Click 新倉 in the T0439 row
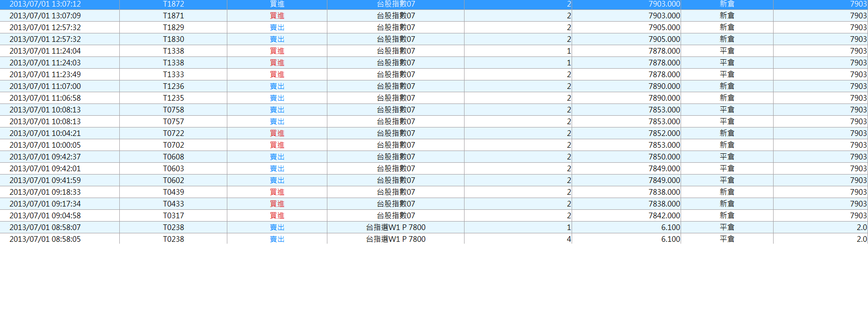Viewport: 868px width, 318px height. (727, 192)
